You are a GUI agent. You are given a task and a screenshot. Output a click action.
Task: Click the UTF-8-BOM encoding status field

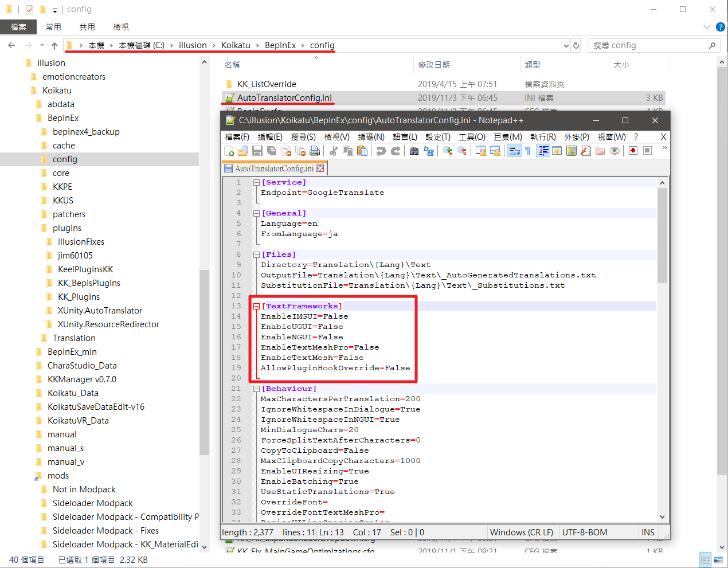(x=585, y=532)
